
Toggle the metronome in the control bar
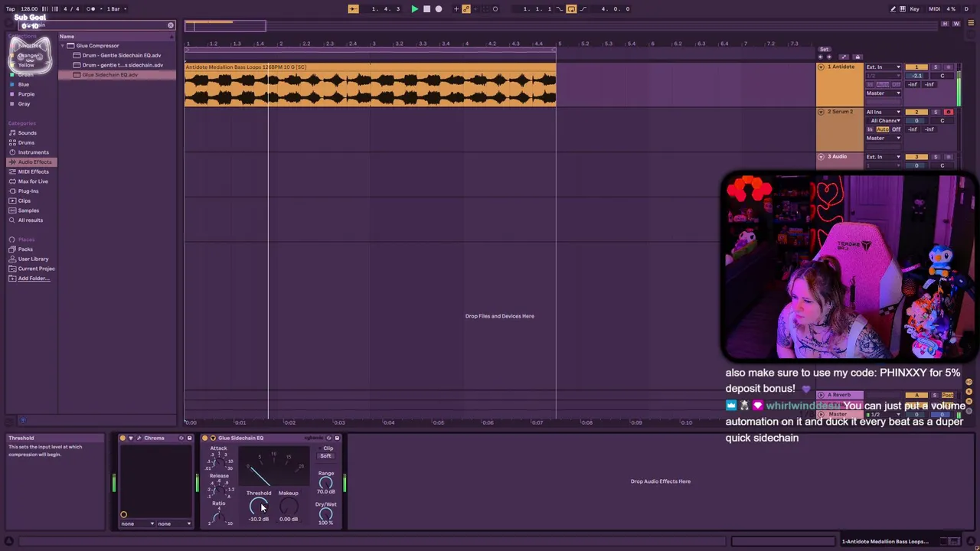(91, 9)
